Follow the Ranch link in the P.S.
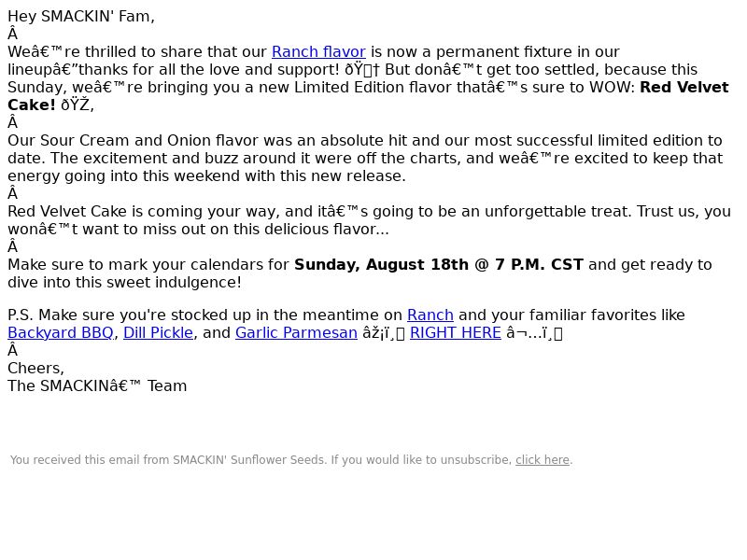The height and width of the screenshot is (560, 747). pos(430,315)
